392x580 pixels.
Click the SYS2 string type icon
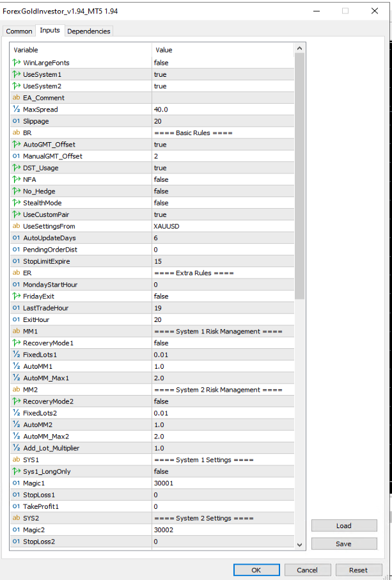[16, 518]
